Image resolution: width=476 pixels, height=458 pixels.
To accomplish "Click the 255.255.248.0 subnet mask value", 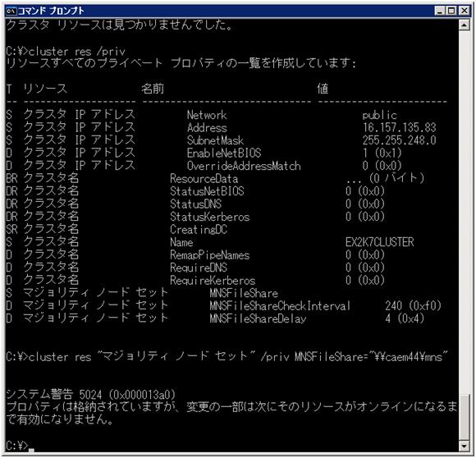I will pos(400,140).
